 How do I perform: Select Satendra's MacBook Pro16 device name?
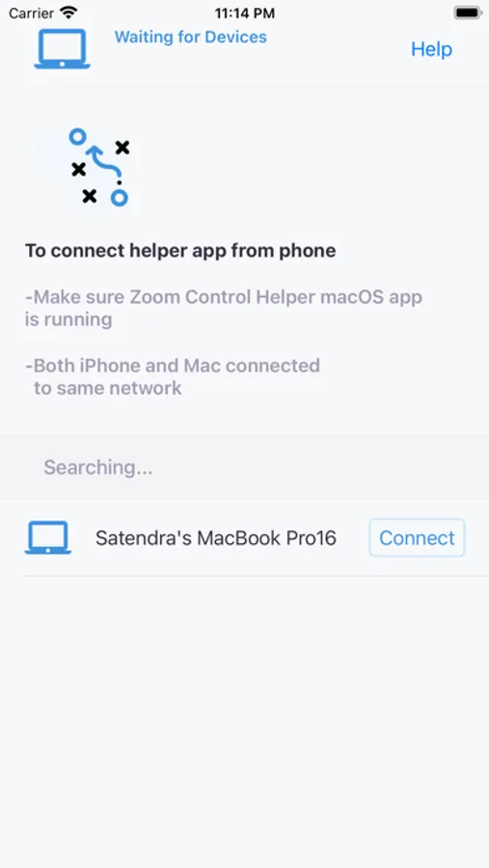[x=216, y=538]
